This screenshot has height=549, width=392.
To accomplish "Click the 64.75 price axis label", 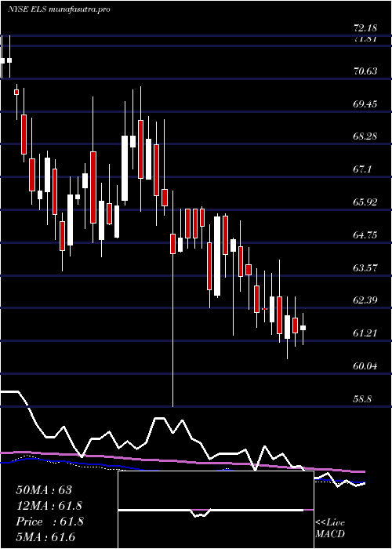I will [x=365, y=235].
